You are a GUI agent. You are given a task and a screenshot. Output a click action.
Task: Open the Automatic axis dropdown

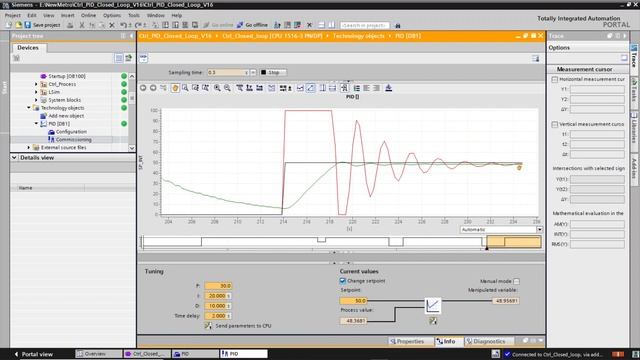pyautogui.click(x=539, y=229)
